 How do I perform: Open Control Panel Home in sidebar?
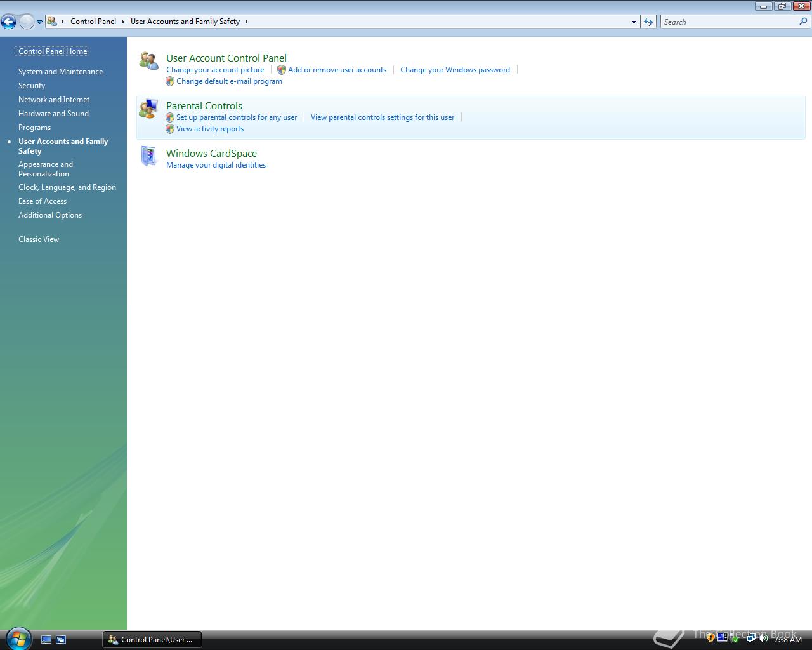(x=53, y=51)
